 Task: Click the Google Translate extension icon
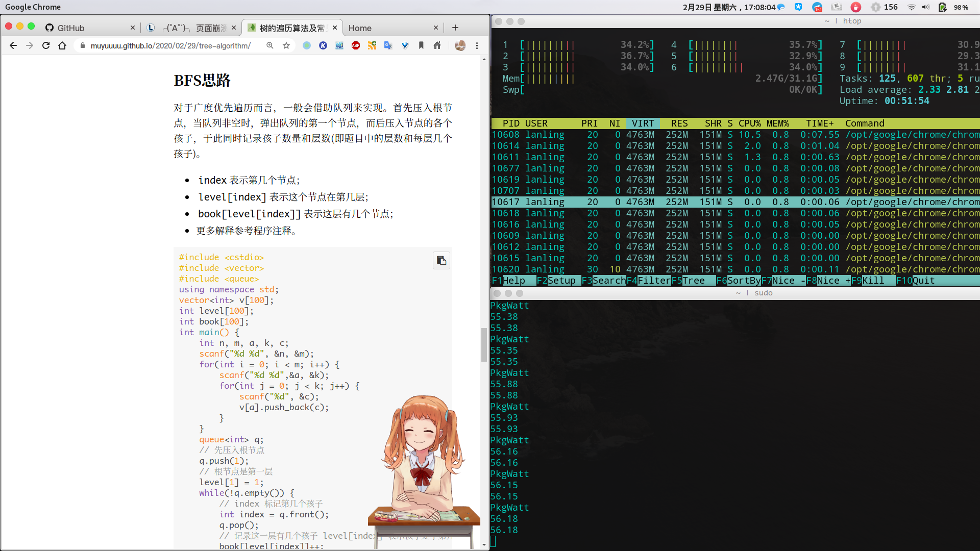tap(388, 45)
